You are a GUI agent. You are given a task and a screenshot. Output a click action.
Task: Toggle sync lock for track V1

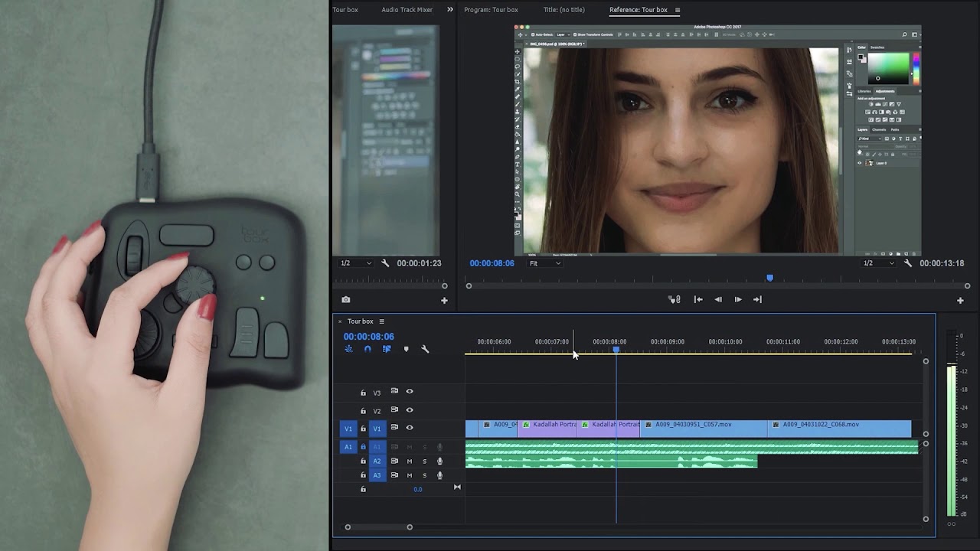click(x=394, y=427)
